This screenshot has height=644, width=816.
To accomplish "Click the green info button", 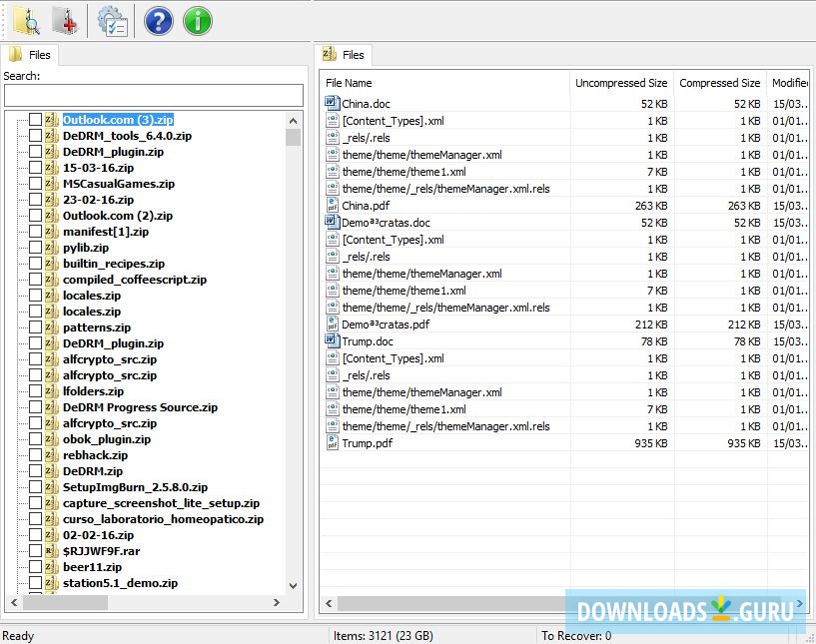I will coord(197,20).
